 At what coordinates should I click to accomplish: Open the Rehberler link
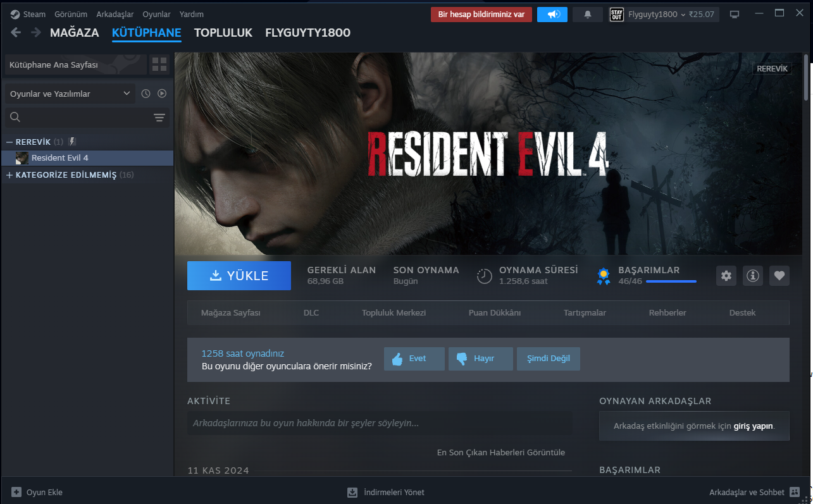click(667, 312)
